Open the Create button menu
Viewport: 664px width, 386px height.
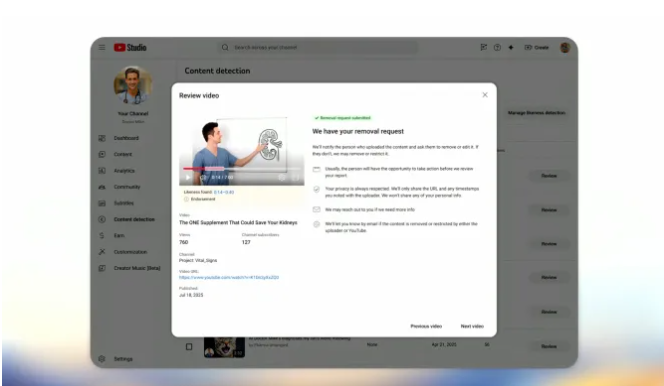[537, 47]
